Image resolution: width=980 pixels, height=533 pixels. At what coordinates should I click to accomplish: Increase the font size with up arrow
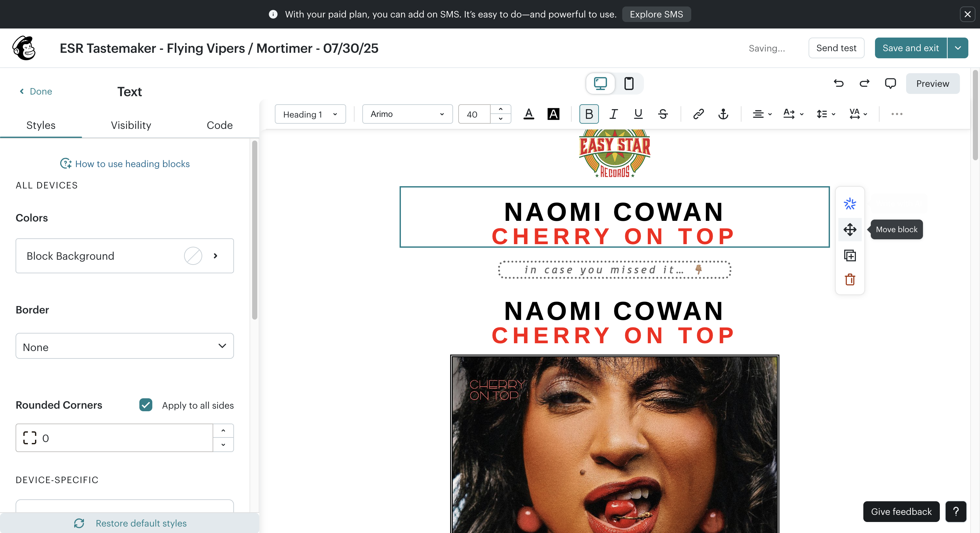[501, 109]
